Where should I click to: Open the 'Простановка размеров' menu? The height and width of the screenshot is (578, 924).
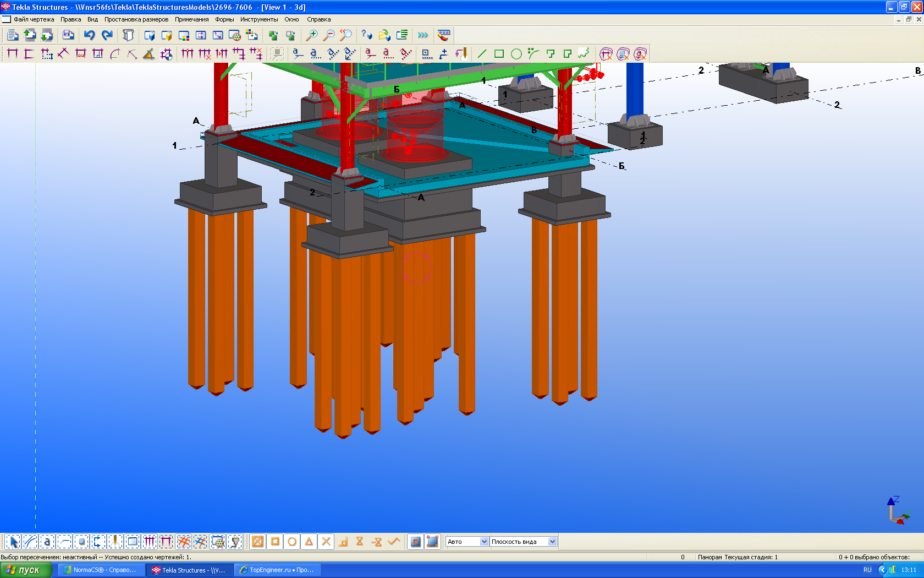[136, 19]
